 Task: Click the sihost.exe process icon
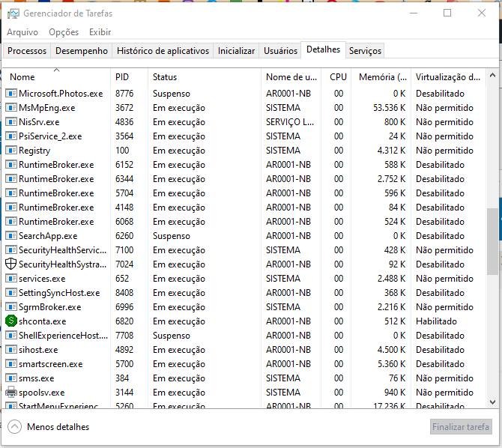coord(11,350)
